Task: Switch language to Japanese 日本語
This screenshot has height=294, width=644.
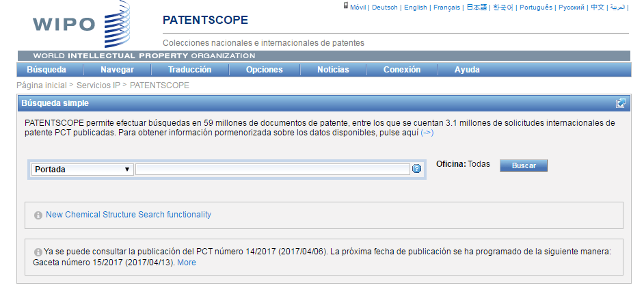Action: 477,8
